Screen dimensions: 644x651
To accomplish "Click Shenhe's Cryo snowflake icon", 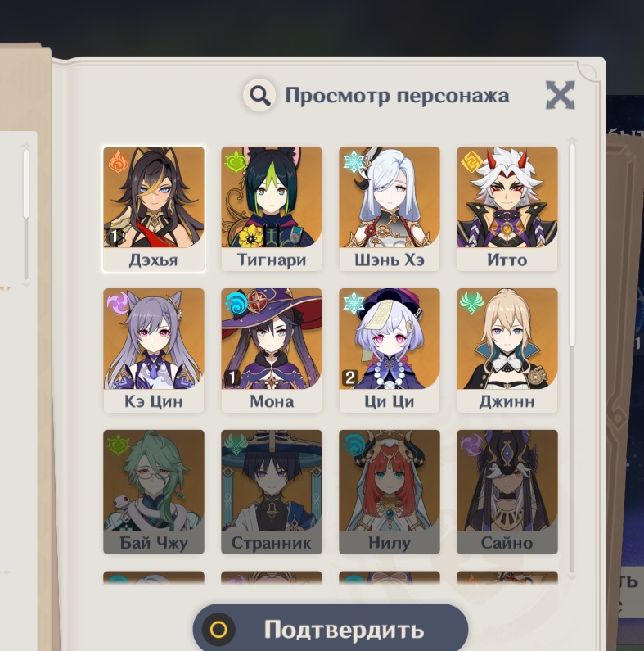I will pyautogui.click(x=354, y=161).
